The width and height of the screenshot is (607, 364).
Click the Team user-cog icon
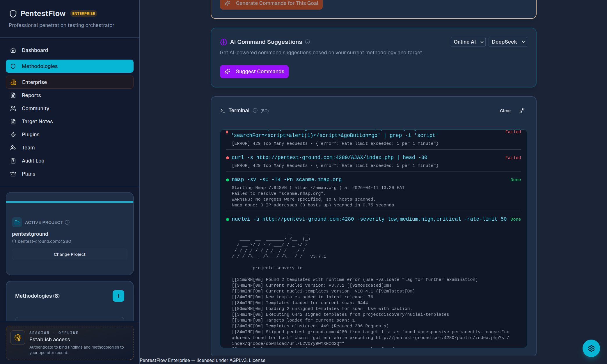[x=13, y=148]
